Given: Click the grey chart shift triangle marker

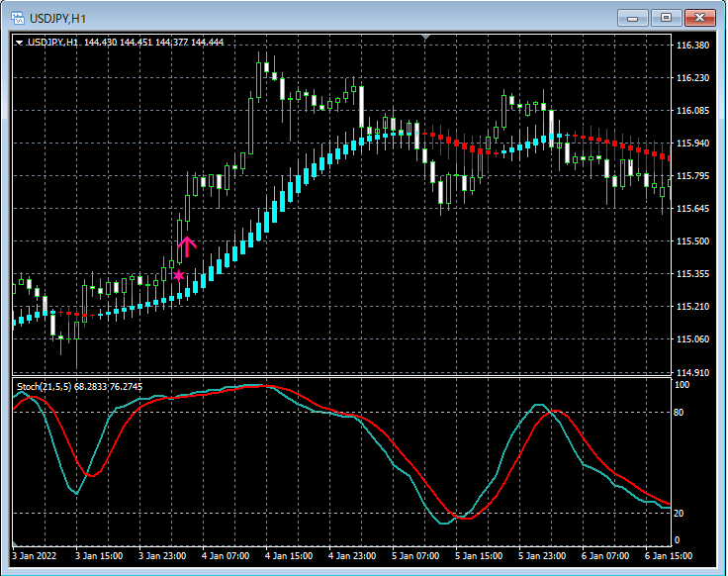Looking at the screenshot, I should tap(425, 38).
